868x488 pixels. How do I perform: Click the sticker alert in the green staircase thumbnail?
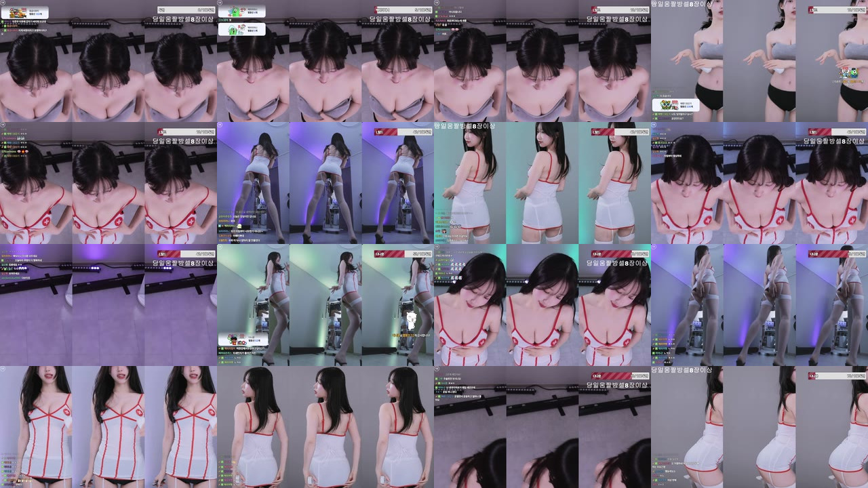pos(242,339)
